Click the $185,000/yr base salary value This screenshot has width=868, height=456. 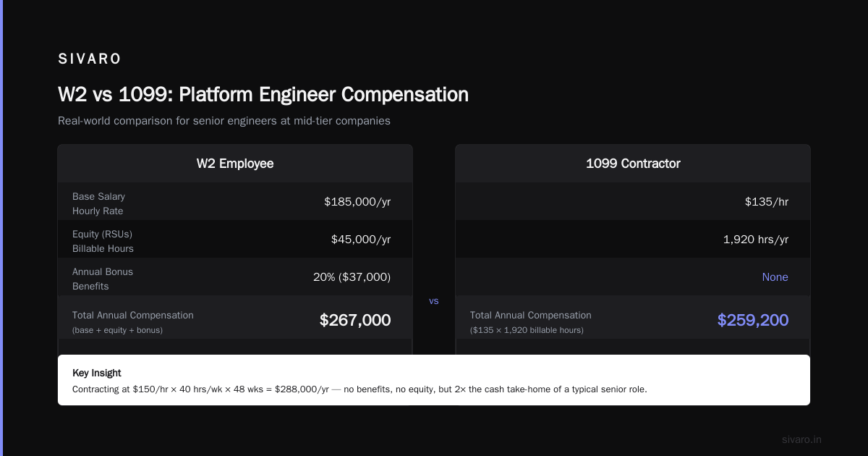(357, 202)
